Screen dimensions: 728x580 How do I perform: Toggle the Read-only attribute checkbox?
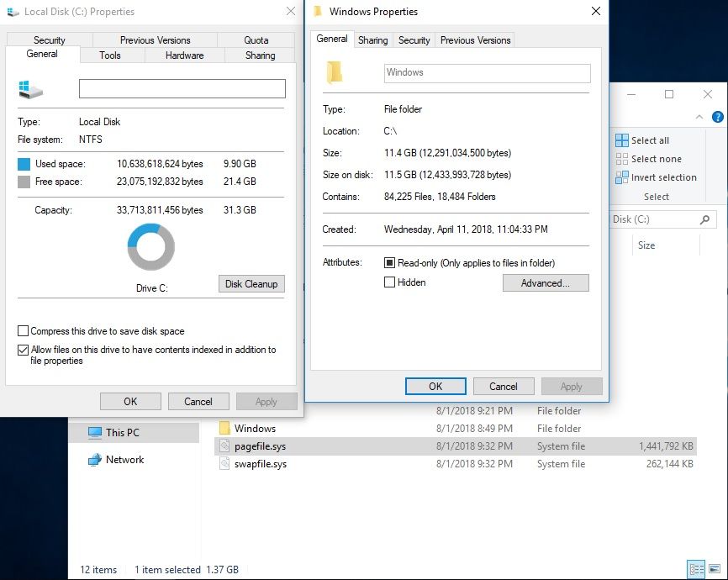click(389, 263)
